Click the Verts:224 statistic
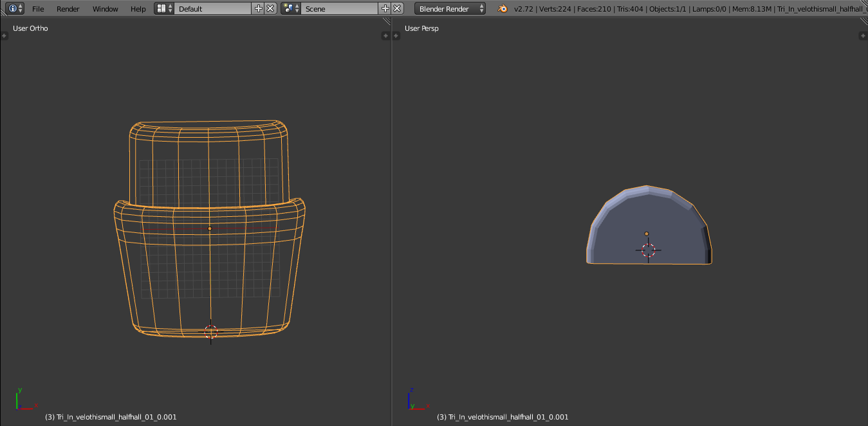 tap(555, 9)
